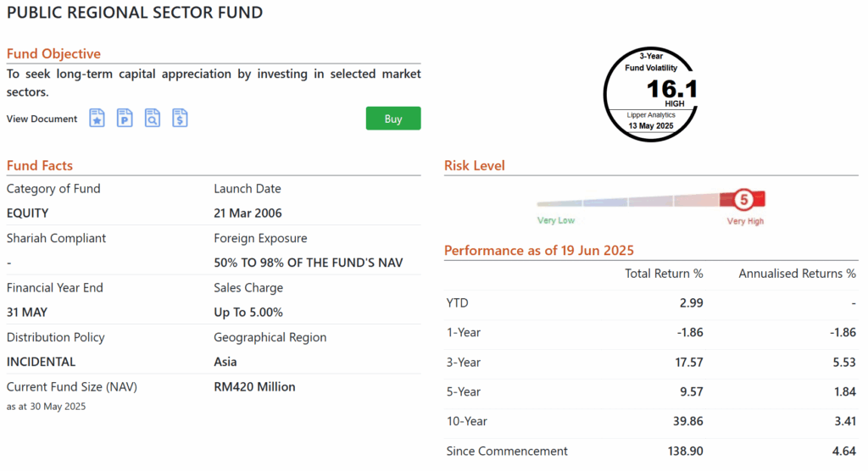
Task: Select the Fund Facts section heading
Action: (40, 166)
